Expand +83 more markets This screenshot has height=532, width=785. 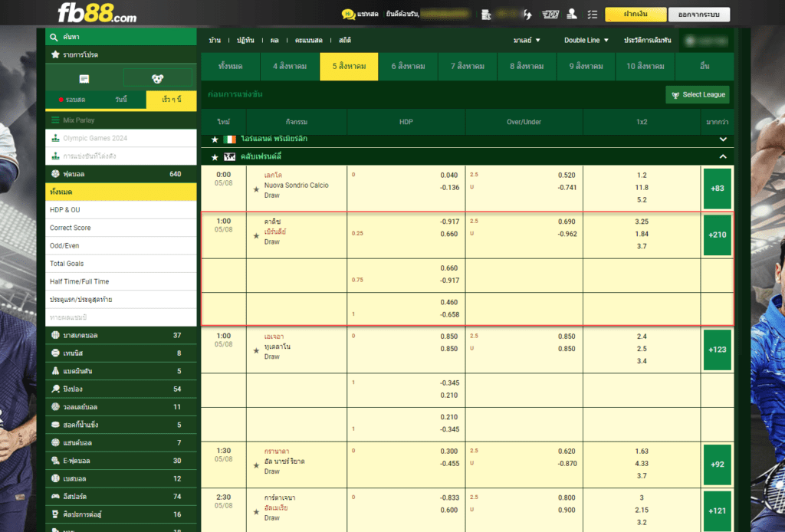[x=718, y=188]
